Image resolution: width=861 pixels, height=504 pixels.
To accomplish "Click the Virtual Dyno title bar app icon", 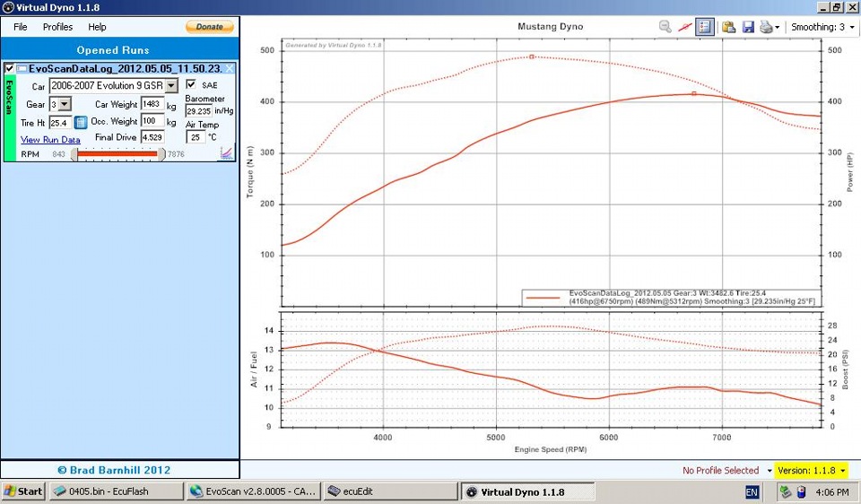I will coord(8,8).
